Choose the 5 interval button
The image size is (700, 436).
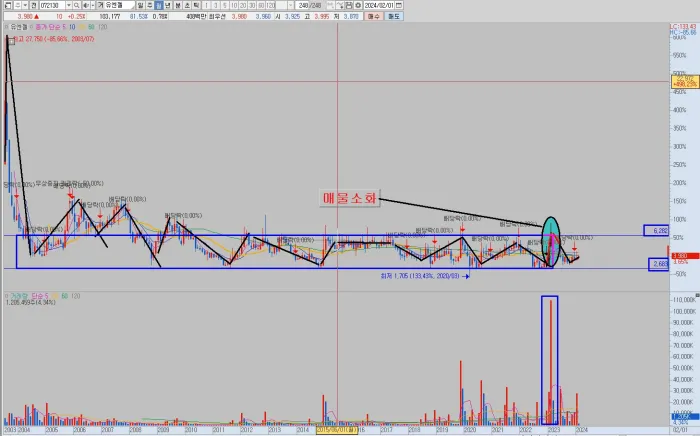tap(225, 5)
